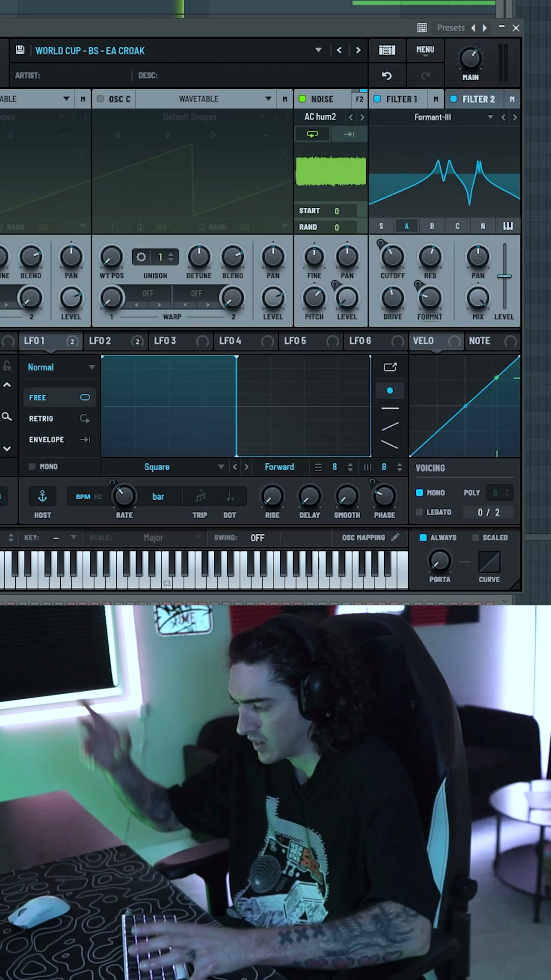Select the LFO point draw mode dot
Image resolution: width=551 pixels, height=980 pixels.
click(x=390, y=390)
